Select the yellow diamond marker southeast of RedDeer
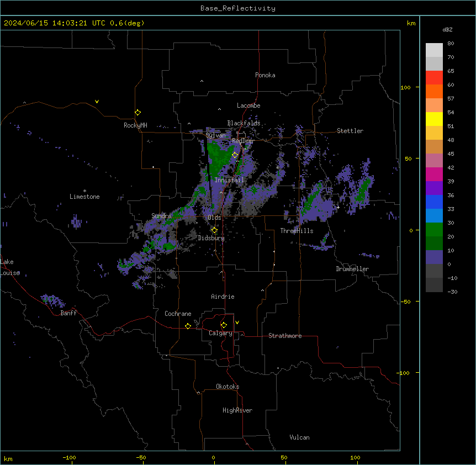476x465 pixels. (x=235, y=155)
